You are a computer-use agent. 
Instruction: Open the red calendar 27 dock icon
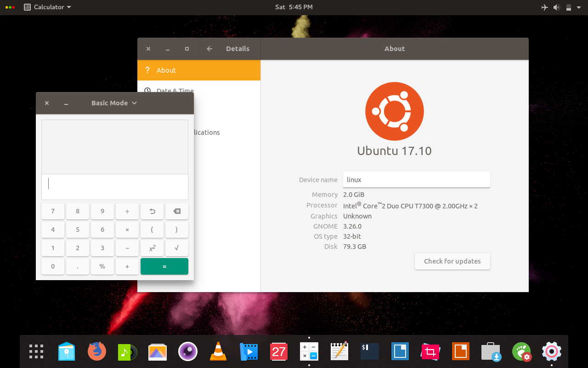[x=279, y=352]
